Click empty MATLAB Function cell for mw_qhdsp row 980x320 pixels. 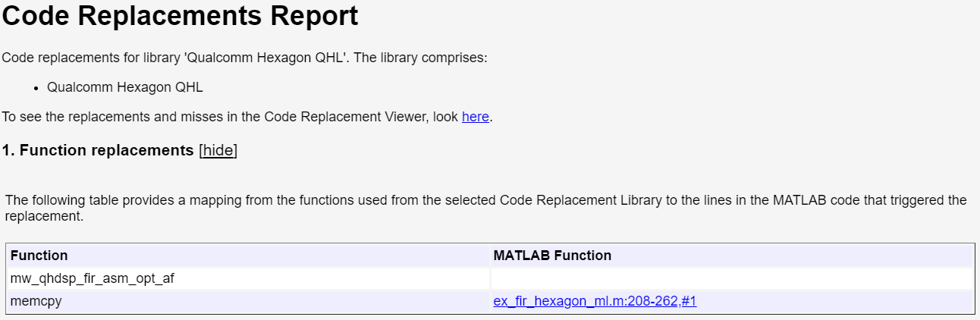pyautogui.click(x=731, y=278)
